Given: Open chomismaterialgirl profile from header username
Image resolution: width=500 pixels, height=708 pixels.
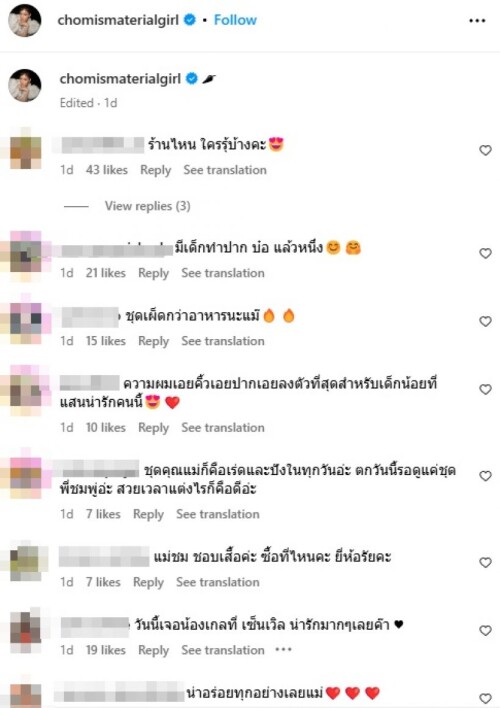Looking at the screenshot, I should tap(118, 20).
